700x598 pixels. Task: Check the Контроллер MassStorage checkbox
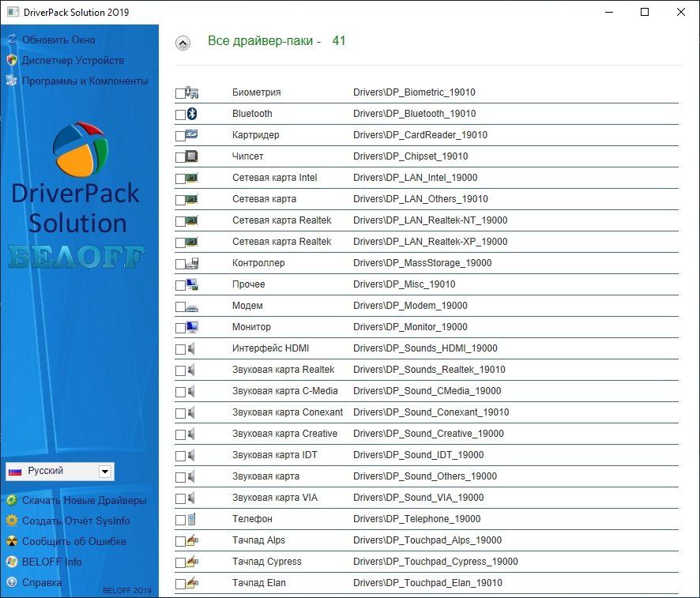tap(180, 265)
